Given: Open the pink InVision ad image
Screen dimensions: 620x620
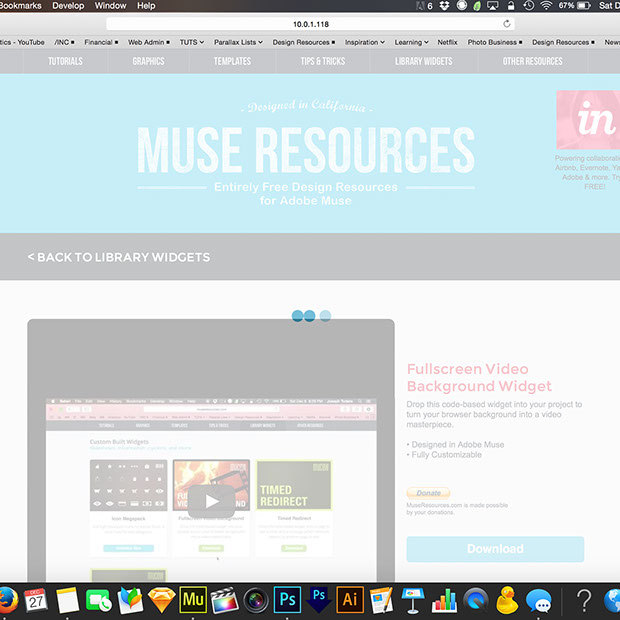Looking at the screenshot, I should 588,120.
